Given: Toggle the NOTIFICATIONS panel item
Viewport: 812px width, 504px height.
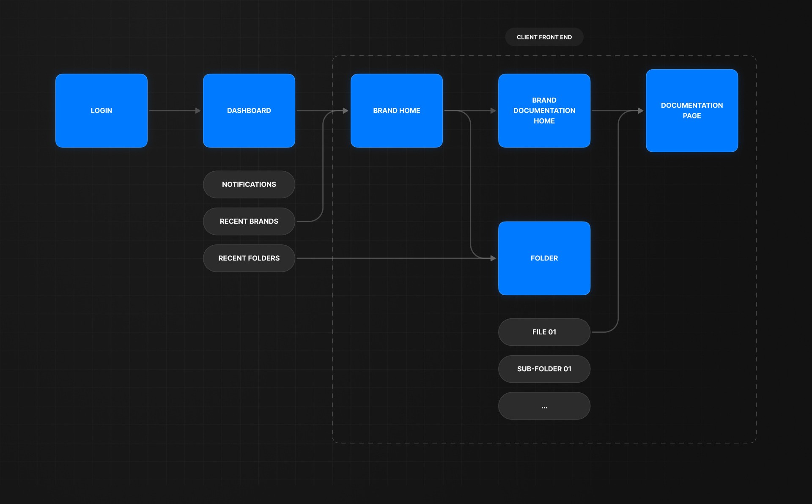Looking at the screenshot, I should 249,184.
